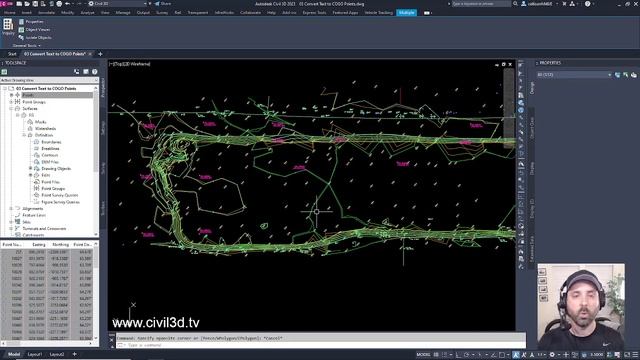Expand the Points node in Toolspace
Viewport: 640px width, 360px height.
tap(11, 95)
